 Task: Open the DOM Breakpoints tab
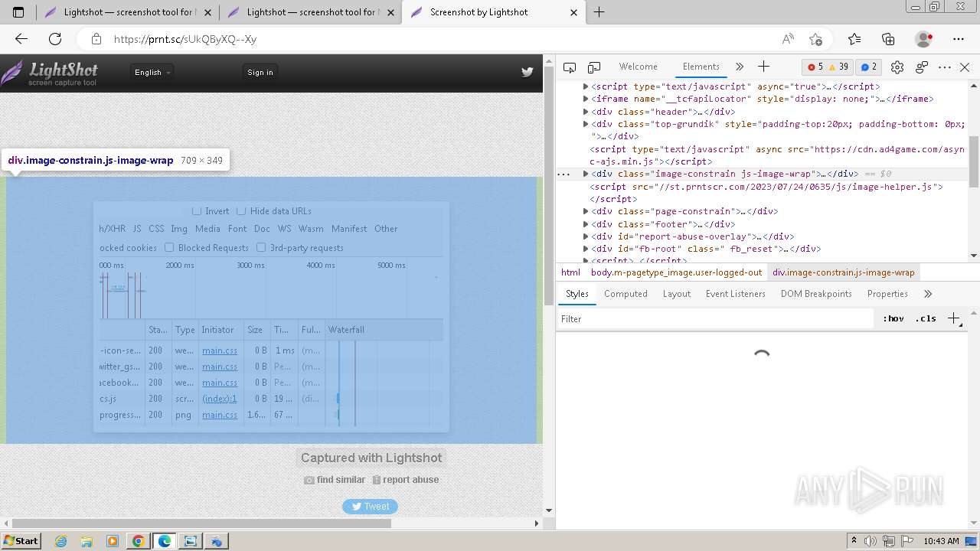tap(816, 294)
